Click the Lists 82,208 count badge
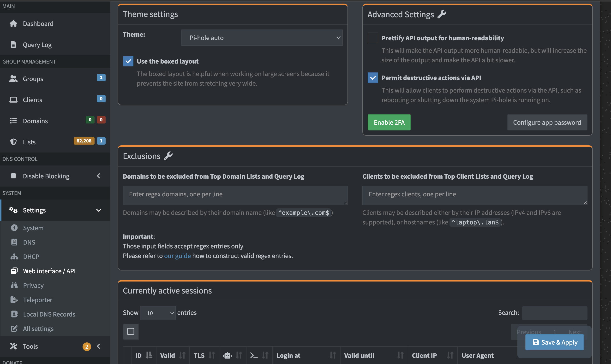 (x=84, y=141)
